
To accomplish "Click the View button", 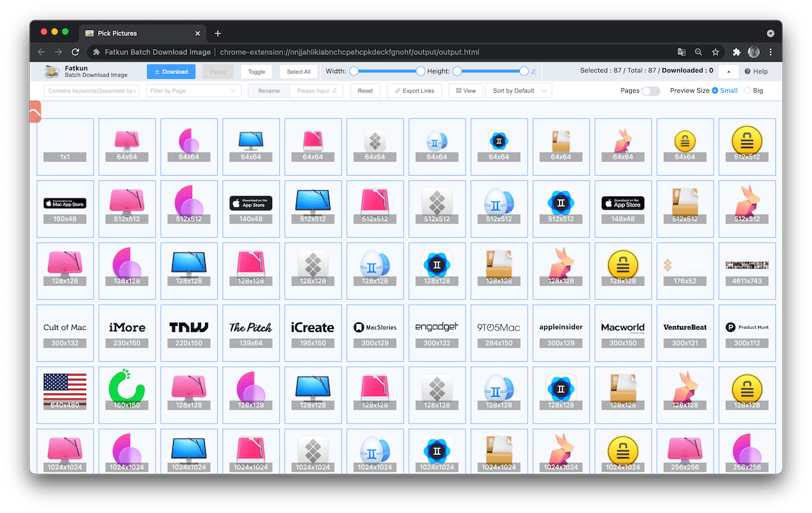I will 465,91.
